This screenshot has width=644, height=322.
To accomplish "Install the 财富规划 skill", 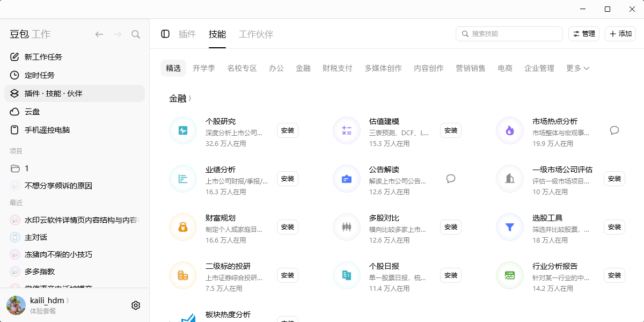I will [288, 227].
